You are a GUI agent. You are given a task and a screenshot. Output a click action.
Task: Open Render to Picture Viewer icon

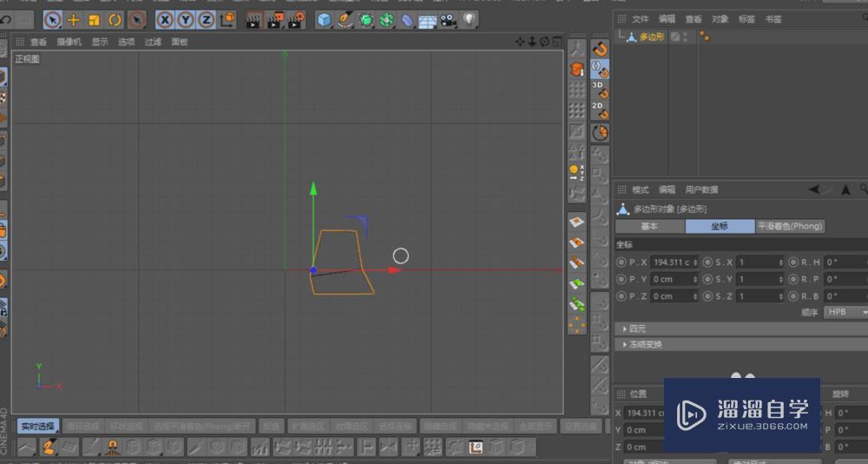275,21
